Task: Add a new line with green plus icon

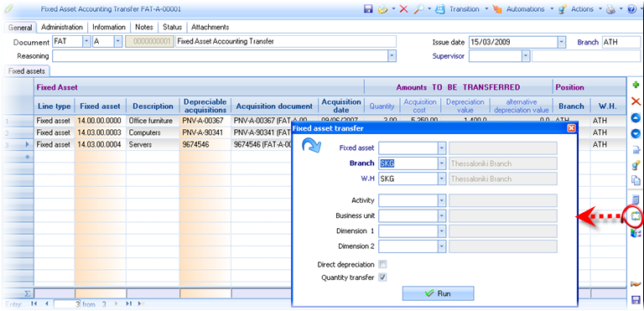Action: tap(636, 85)
